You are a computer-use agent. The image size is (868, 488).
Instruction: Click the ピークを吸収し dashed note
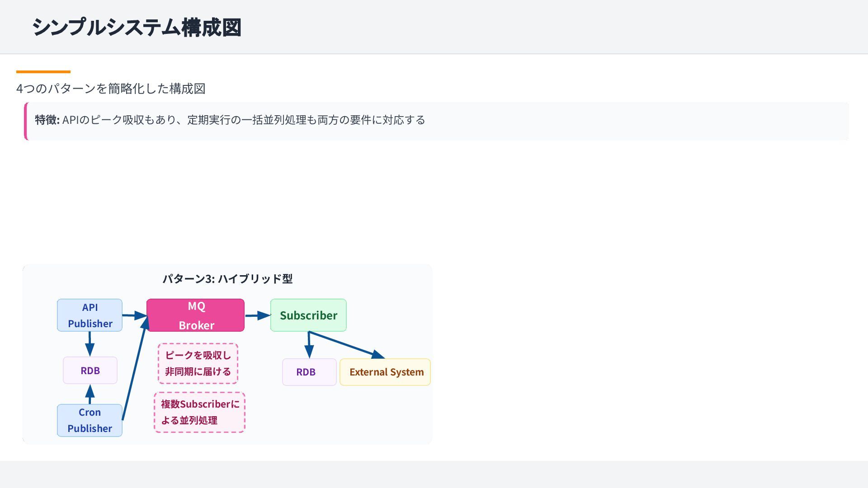(x=198, y=363)
